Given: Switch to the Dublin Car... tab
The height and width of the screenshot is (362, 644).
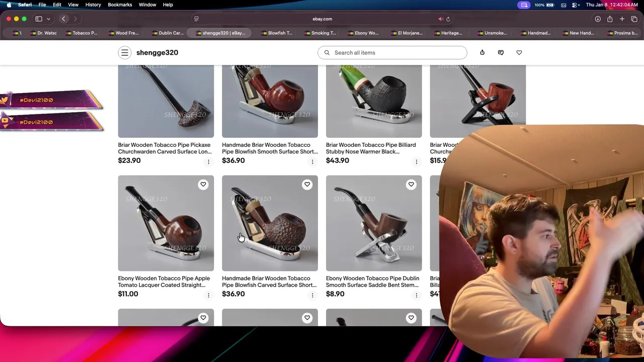Looking at the screenshot, I should pyautogui.click(x=167, y=33).
